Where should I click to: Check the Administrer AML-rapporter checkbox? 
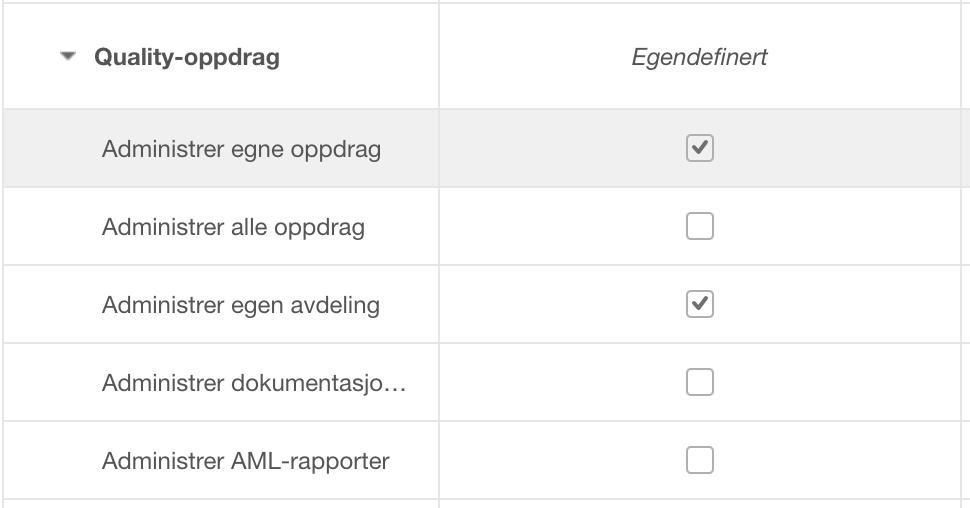(x=699, y=460)
